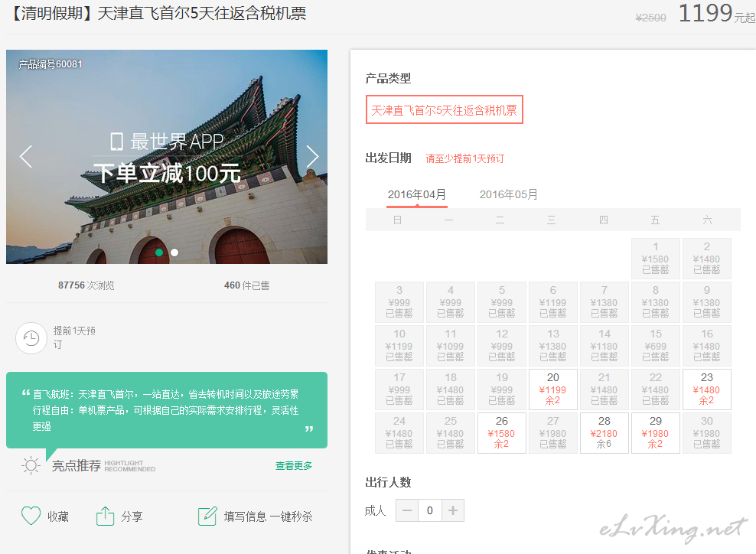756x554 pixels.
Task: Click sold-out date 27 at ¥1980
Action: click(552, 432)
